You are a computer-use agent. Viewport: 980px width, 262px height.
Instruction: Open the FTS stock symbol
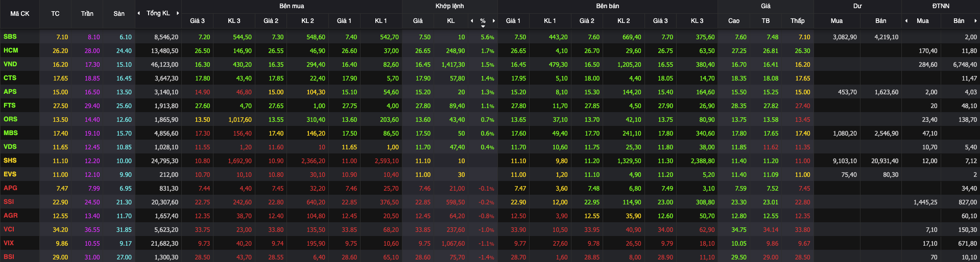pos(10,106)
